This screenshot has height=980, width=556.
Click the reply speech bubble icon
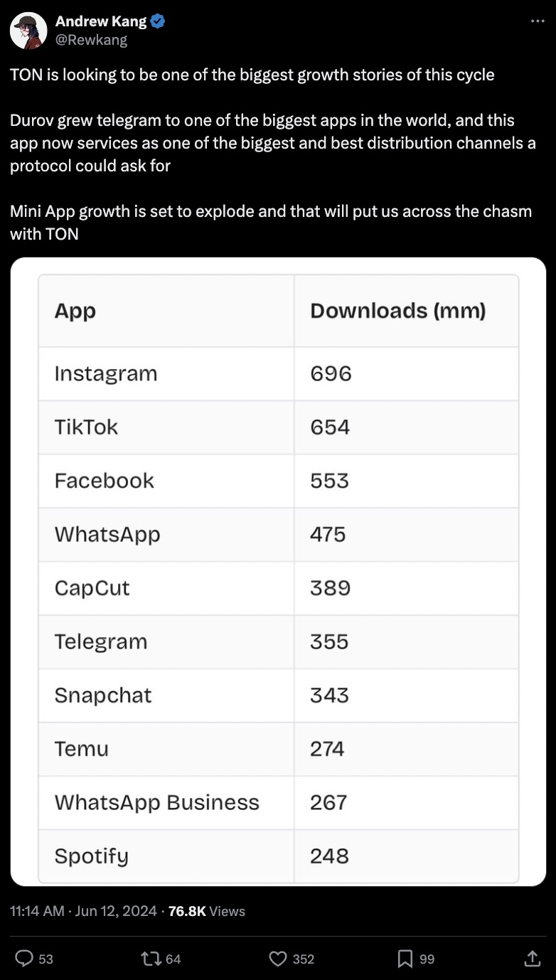click(24, 959)
